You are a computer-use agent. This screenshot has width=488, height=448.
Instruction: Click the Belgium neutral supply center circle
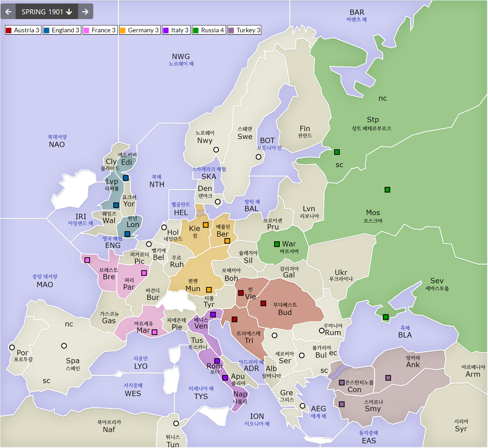coord(149,244)
